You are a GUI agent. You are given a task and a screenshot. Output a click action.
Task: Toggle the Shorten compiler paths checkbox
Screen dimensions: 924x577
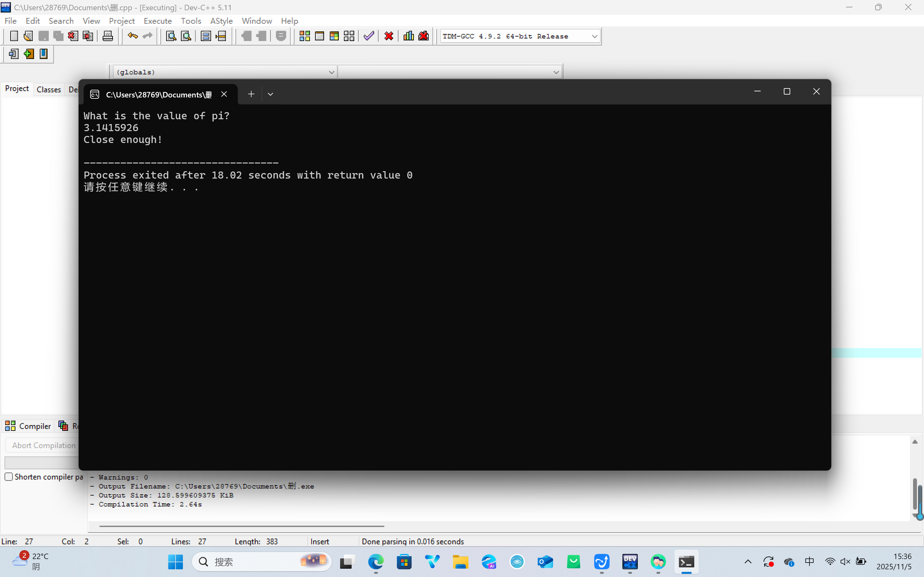tap(9, 477)
